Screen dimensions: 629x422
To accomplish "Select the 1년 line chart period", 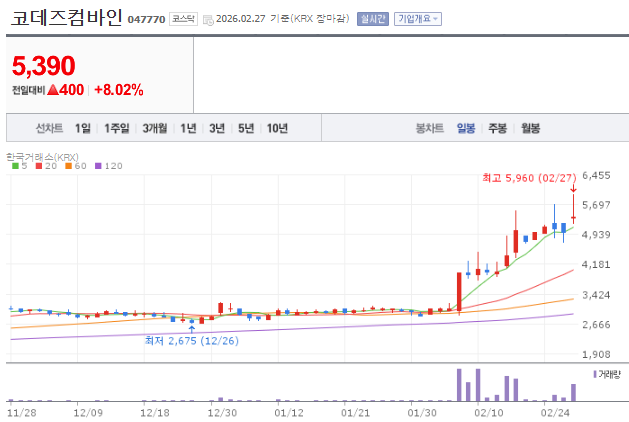I will tap(188, 128).
